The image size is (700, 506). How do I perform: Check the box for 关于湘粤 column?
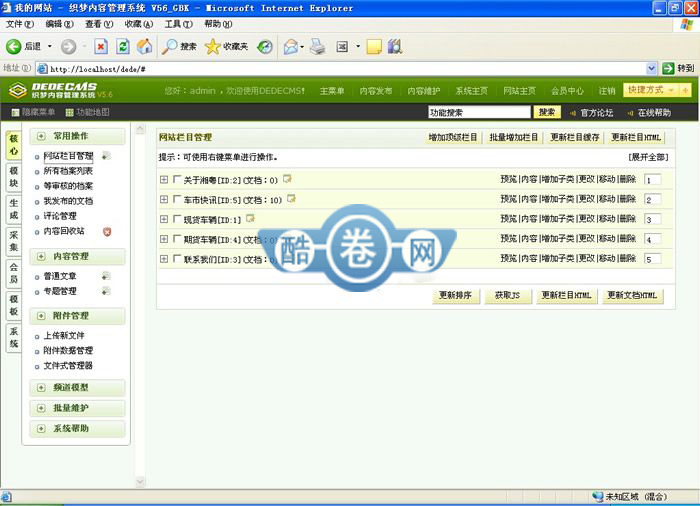coord(177,179)
